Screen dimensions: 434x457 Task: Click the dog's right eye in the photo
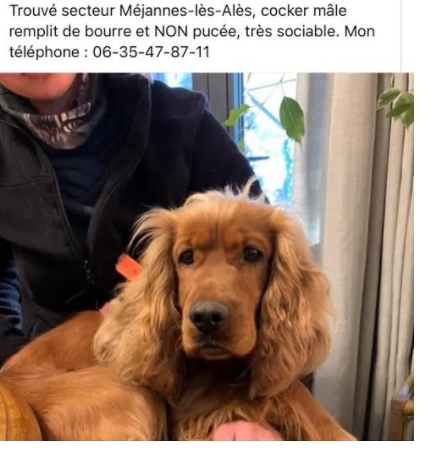[x=252, y=254]
